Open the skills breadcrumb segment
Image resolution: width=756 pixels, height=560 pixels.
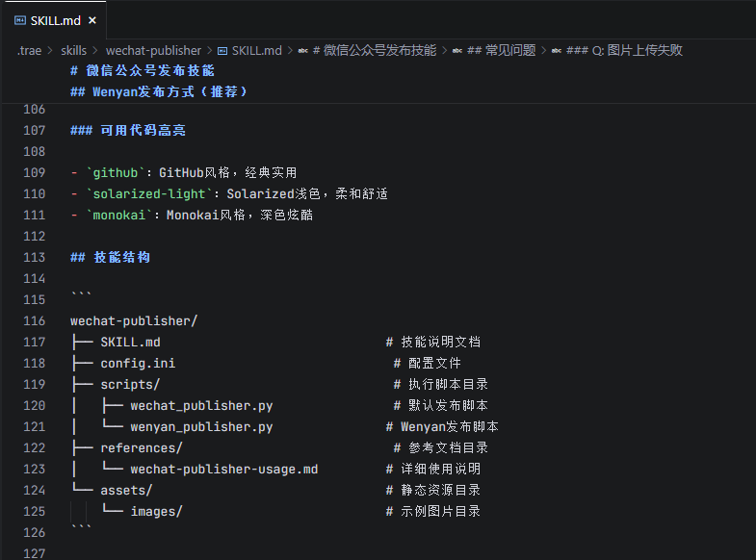coord(74,50)
